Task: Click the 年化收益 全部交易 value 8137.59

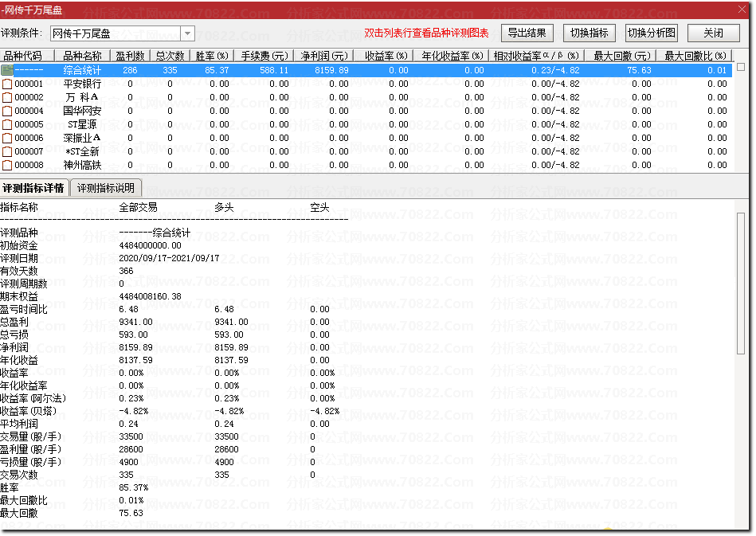Action: pos(135,360)
